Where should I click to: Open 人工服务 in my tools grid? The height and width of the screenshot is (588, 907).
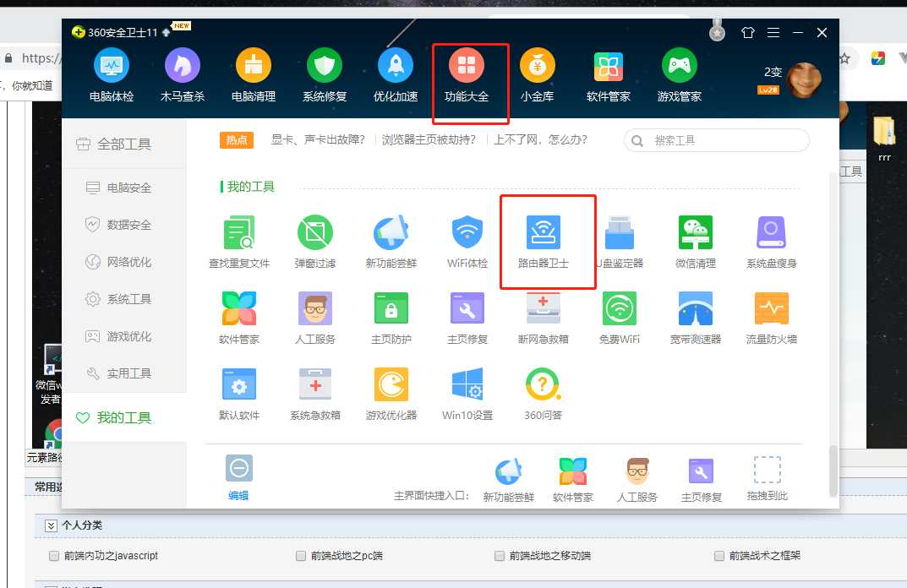pyautogui.click(x=315, y=318)
